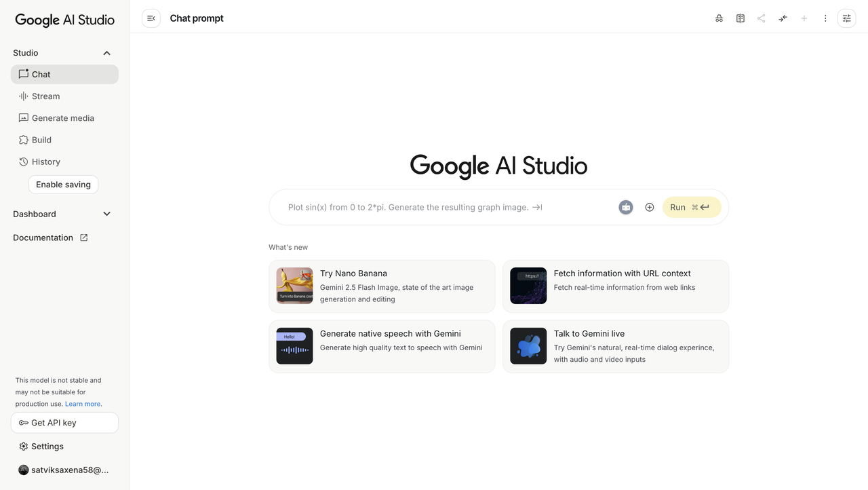This screenshot has height=490, width=868.
Task: Follow the Learn more link
Action: click(x=83, y=404)
